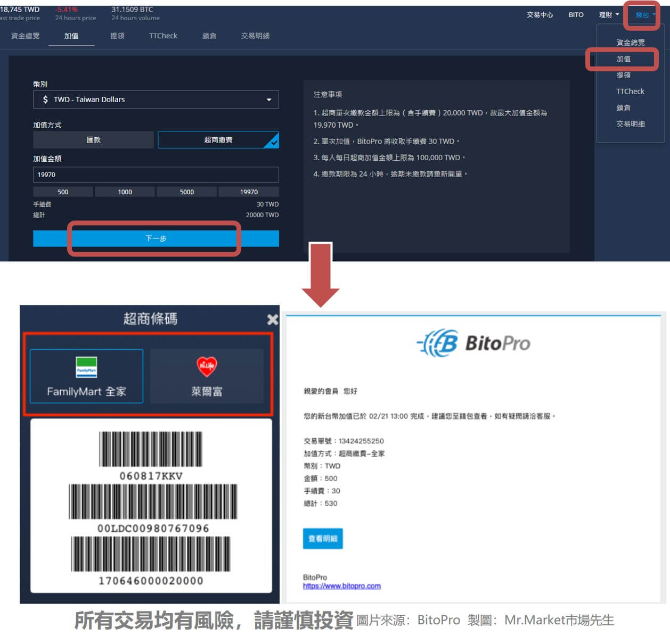This screenshot has height=644, width=670.
Task: Select the 1000 quick amount button
Action: (x=125, y=192)
